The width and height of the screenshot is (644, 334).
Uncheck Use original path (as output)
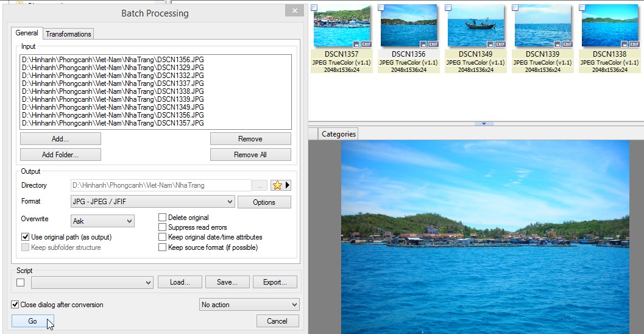click(x=25, y=236)
